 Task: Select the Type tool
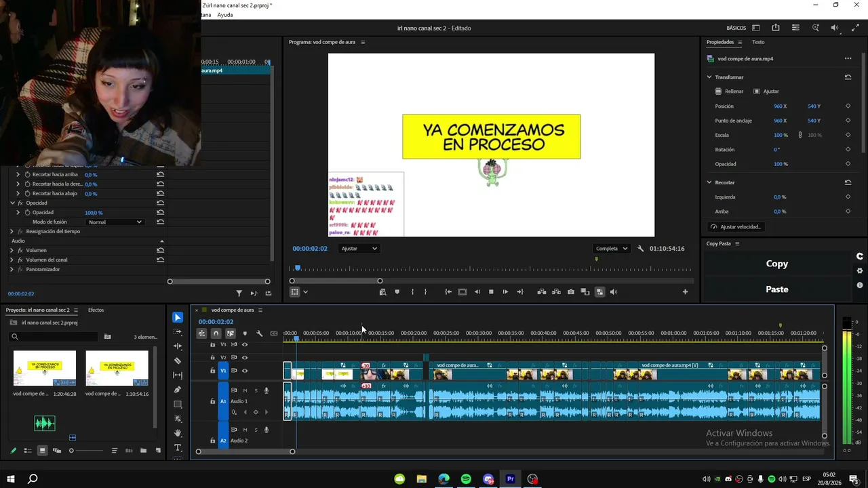(x=178, y=448)
